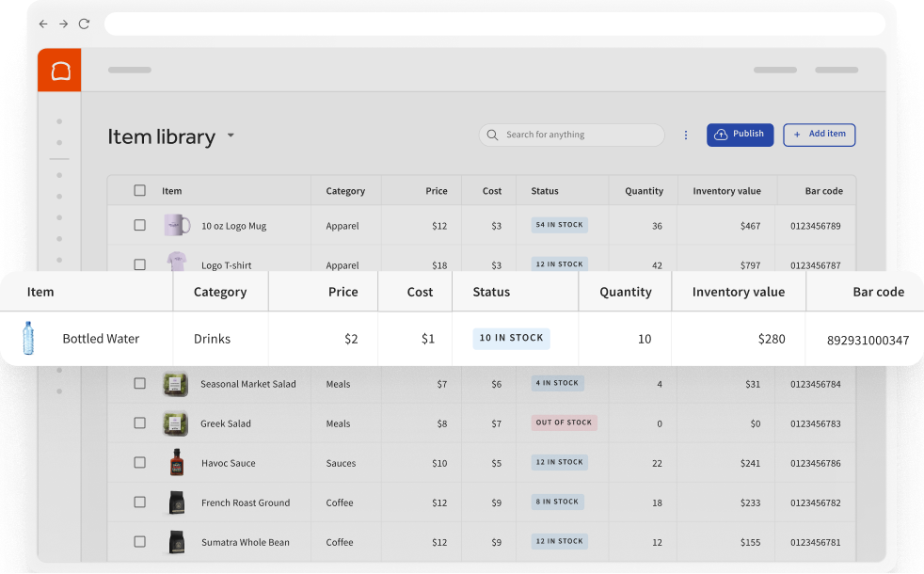Check the 10 oz Logo Mug row
Screen dimensions: 924x574
(139, 225)
